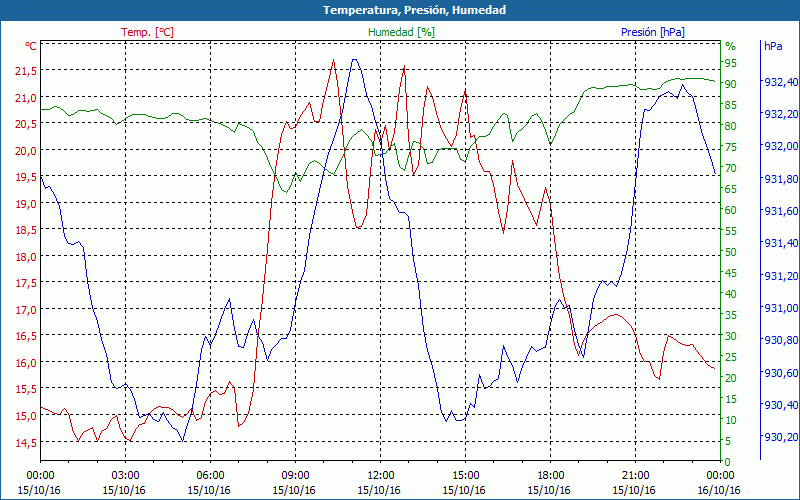Select the red 'Temp. [°C]' legend label

point(147,32)
